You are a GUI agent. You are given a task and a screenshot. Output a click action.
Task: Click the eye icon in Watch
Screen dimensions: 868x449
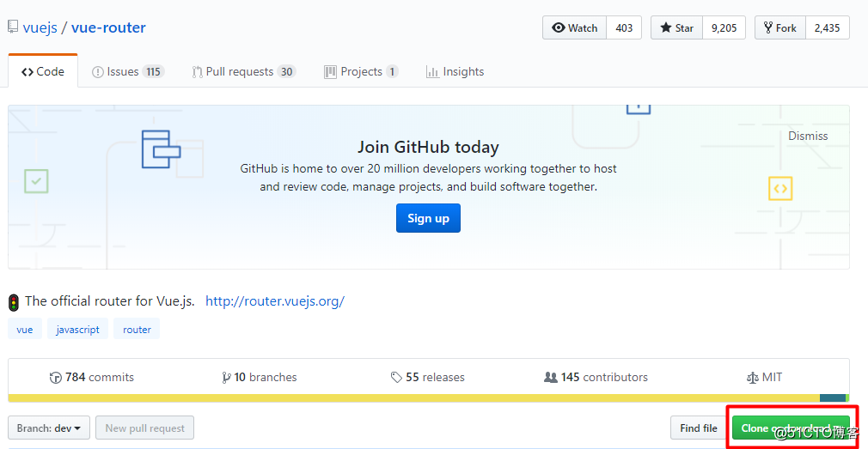pyautogui.click(x=559, y=27)
